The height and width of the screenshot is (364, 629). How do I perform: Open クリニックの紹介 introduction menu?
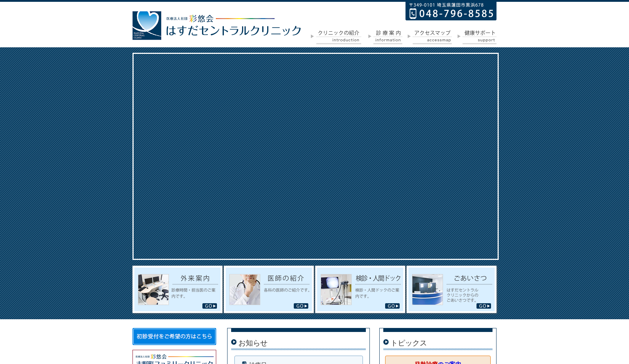[x=338, y=36]
